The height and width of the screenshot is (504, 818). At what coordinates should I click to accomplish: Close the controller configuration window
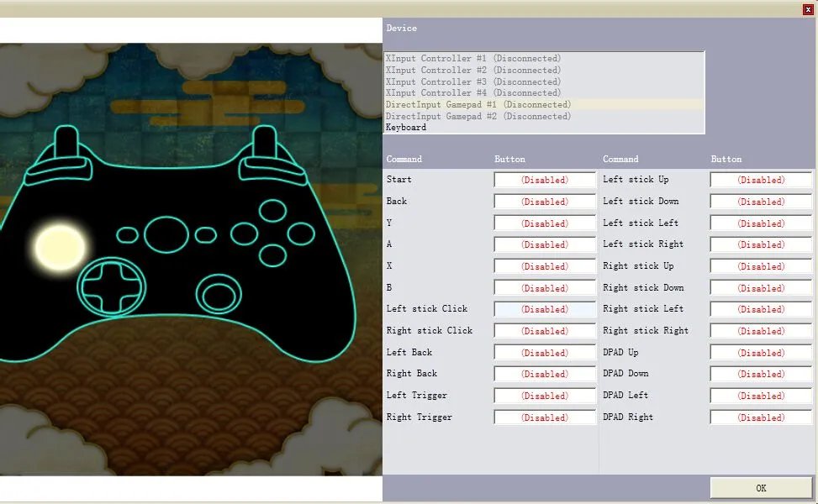pos(808,8)
